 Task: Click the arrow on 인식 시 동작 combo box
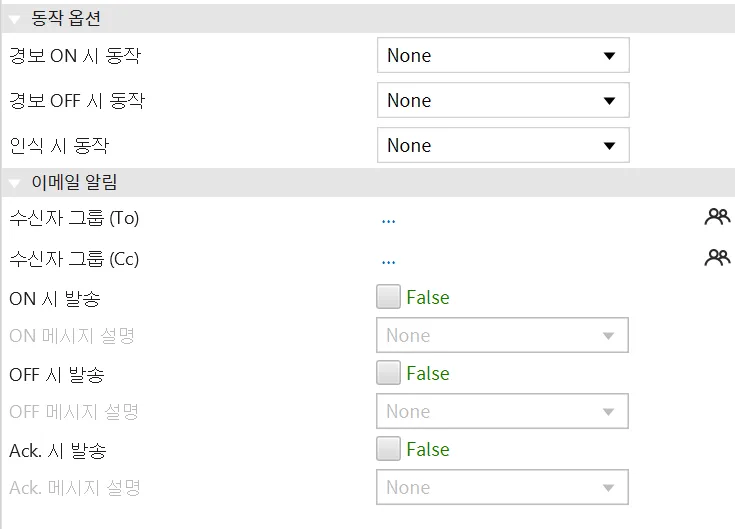(609, 146)
